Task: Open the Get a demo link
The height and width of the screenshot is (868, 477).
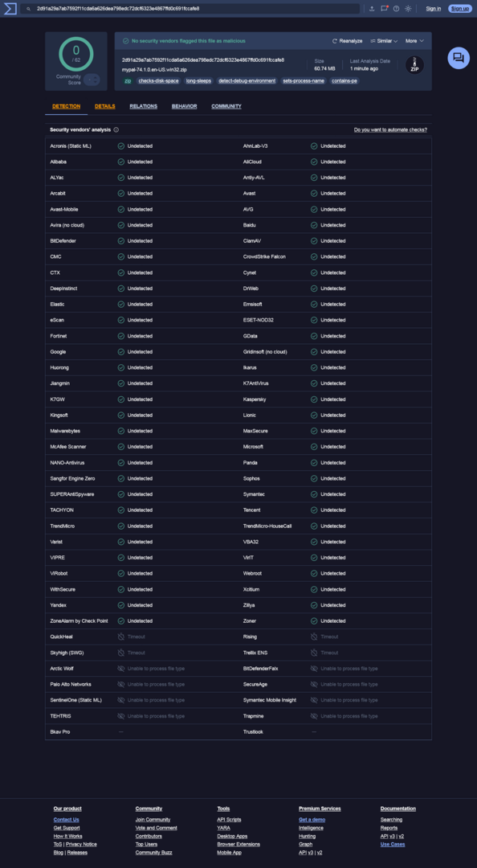Action: tap(312, 819)
